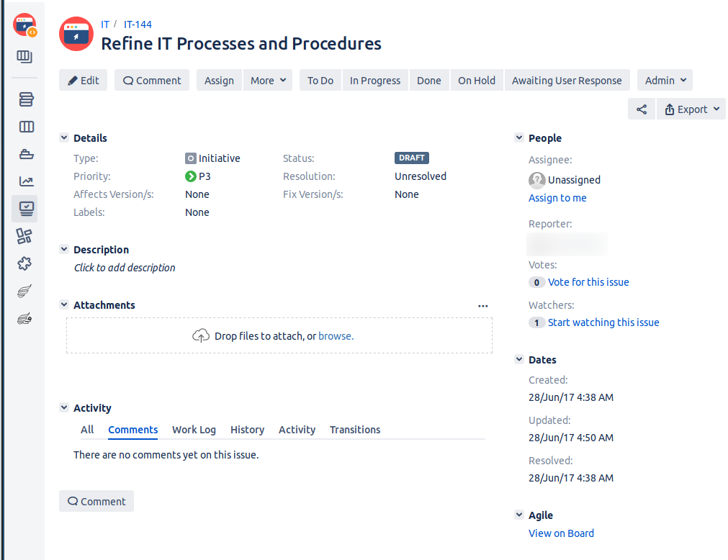Click the board columns sidebar icon

click(26, 127)
